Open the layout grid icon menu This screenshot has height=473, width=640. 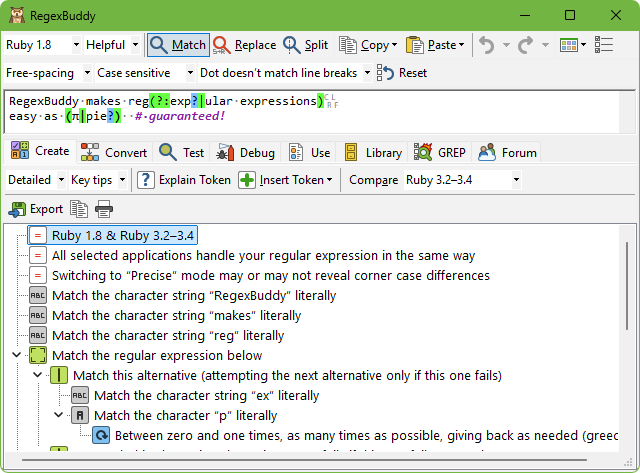pos(573,45)
